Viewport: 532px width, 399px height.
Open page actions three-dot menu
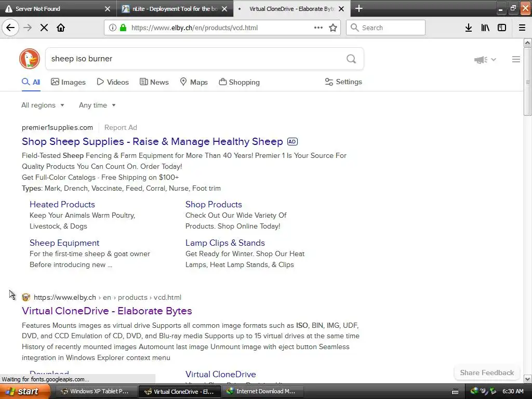[x=318, y=28]
